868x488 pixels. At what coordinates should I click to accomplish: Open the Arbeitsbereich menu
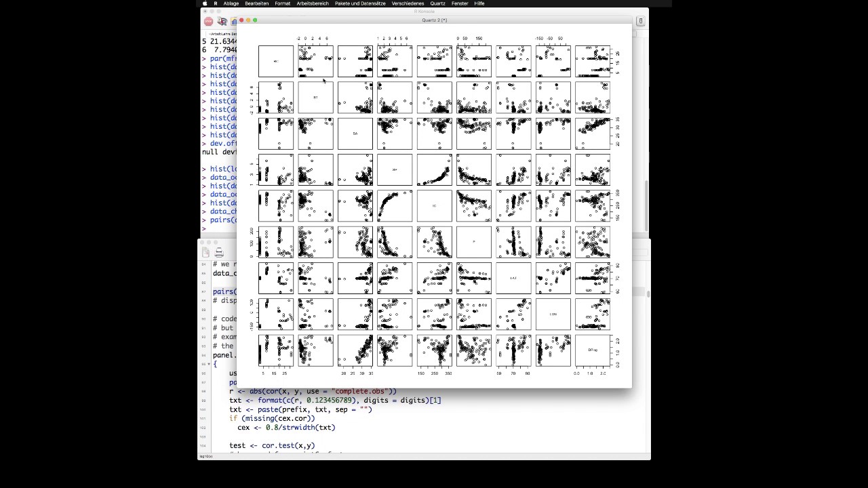point(313,3)
